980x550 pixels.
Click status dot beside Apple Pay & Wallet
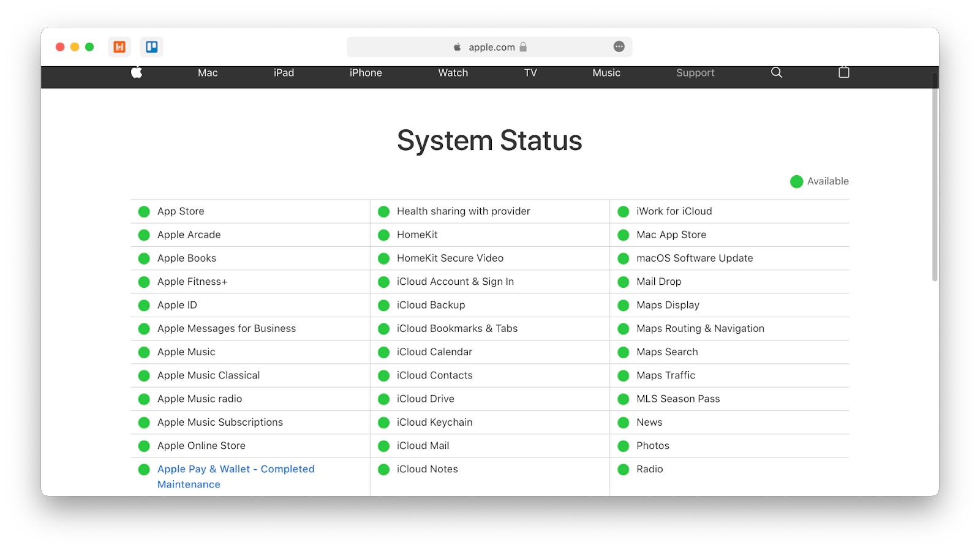point(144,470)
